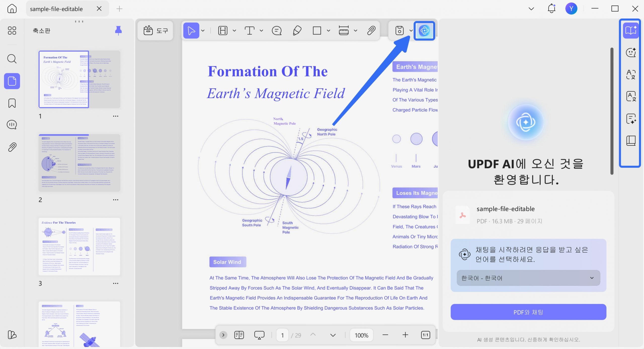Start slideshow presentation mode
Image resolution: width=644 pixels, height=349 pixels.
259,335
